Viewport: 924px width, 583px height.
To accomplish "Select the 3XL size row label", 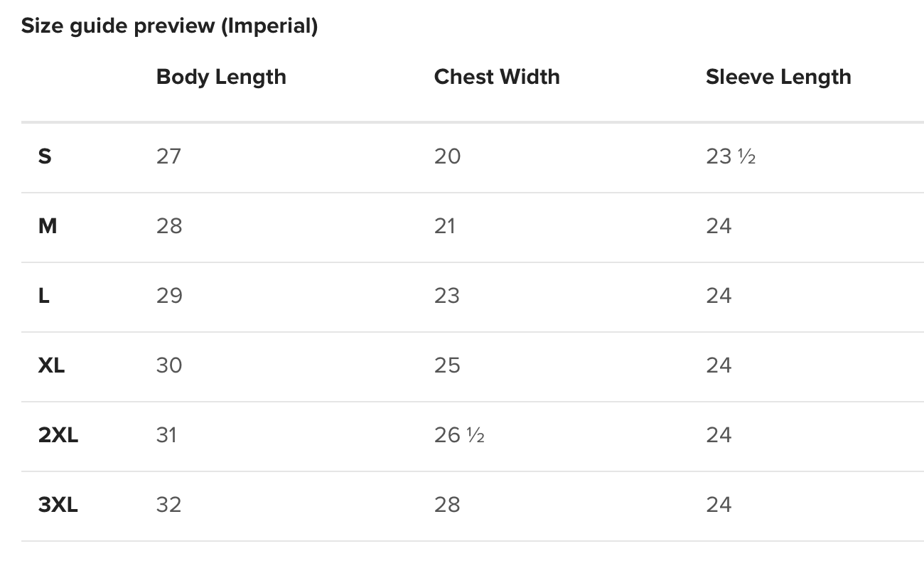I will (58, 505).
